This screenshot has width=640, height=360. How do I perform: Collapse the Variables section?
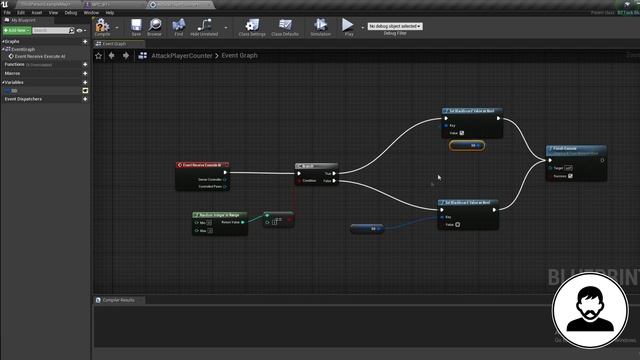tap(3, 82)
